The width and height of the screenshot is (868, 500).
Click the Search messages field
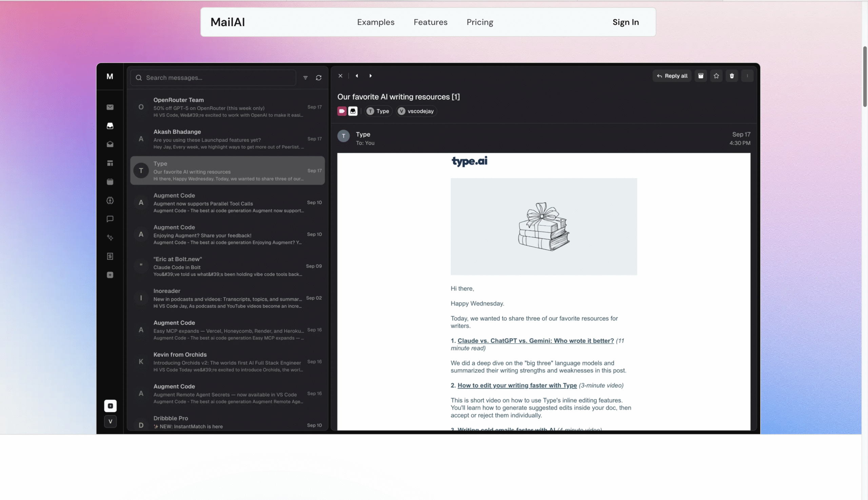(x=213, y=78)
